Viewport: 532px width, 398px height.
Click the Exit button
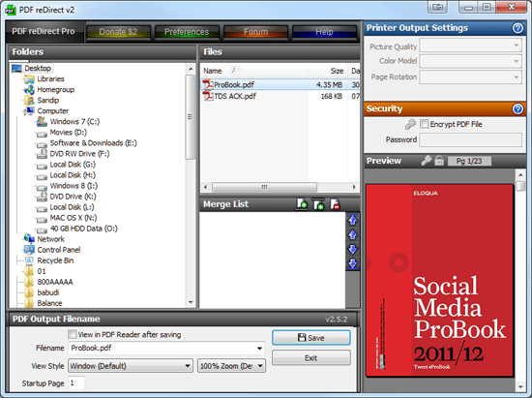[311, 358]
